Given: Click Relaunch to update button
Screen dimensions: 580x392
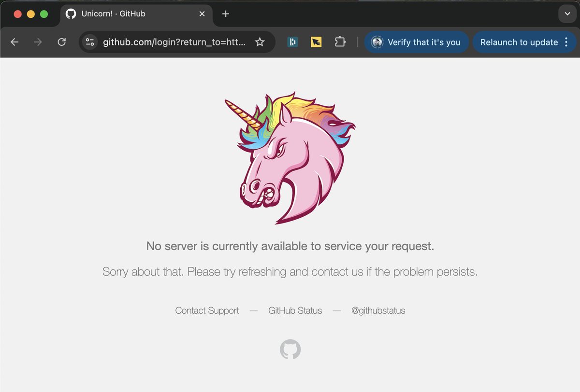Looking at the screenshot, I should [525, 42].
